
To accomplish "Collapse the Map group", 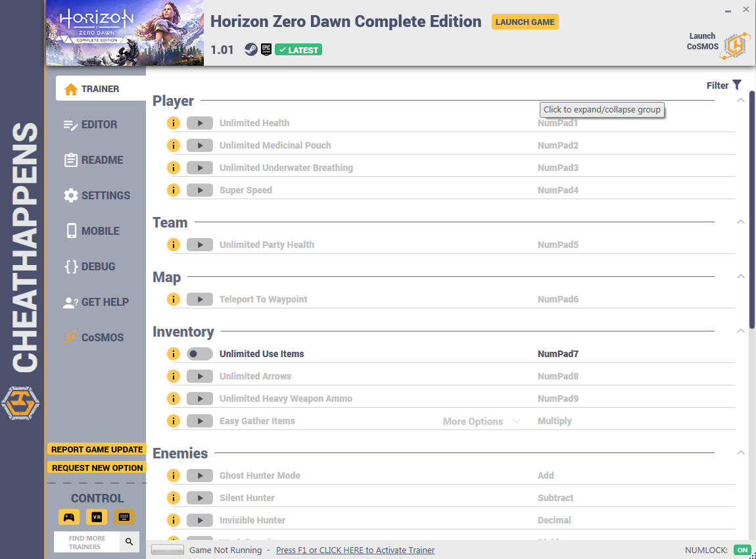I will (741, 276).
